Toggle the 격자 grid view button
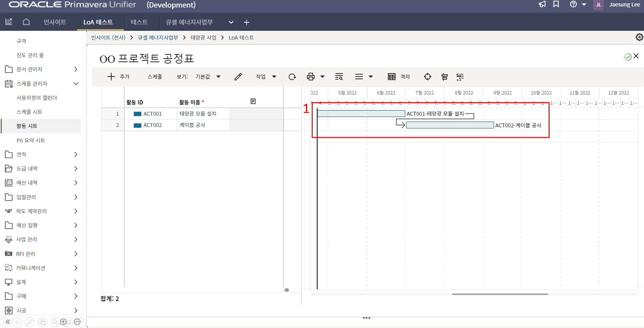Screen dimensions: 644x328 399,77
